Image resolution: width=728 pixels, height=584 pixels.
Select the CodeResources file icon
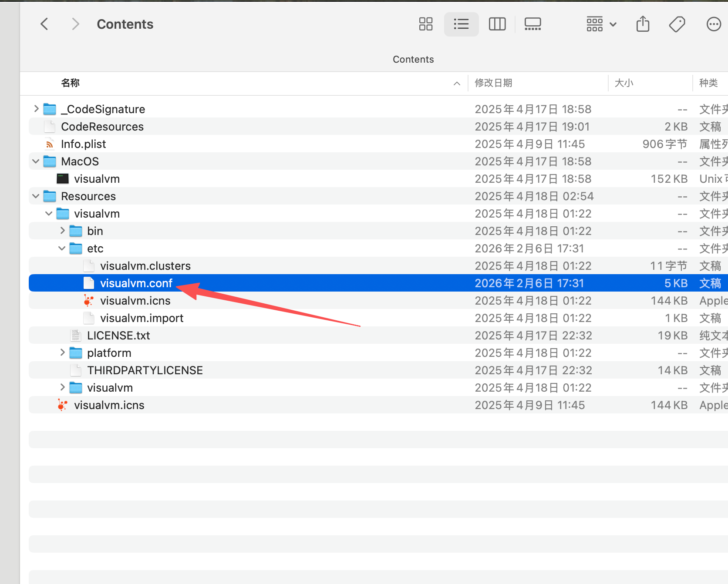pos(50,126)
